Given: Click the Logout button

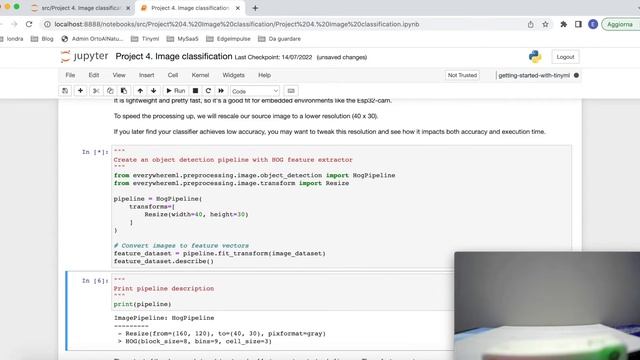Looking at the screenshot, I should pyautogui.click(x=565, y=57).
